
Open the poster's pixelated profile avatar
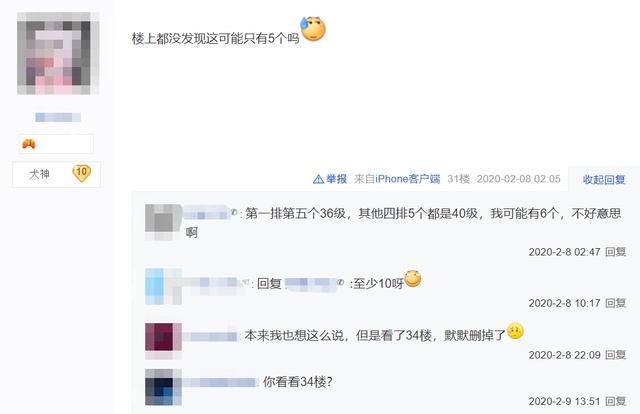(x=58, y=53)
